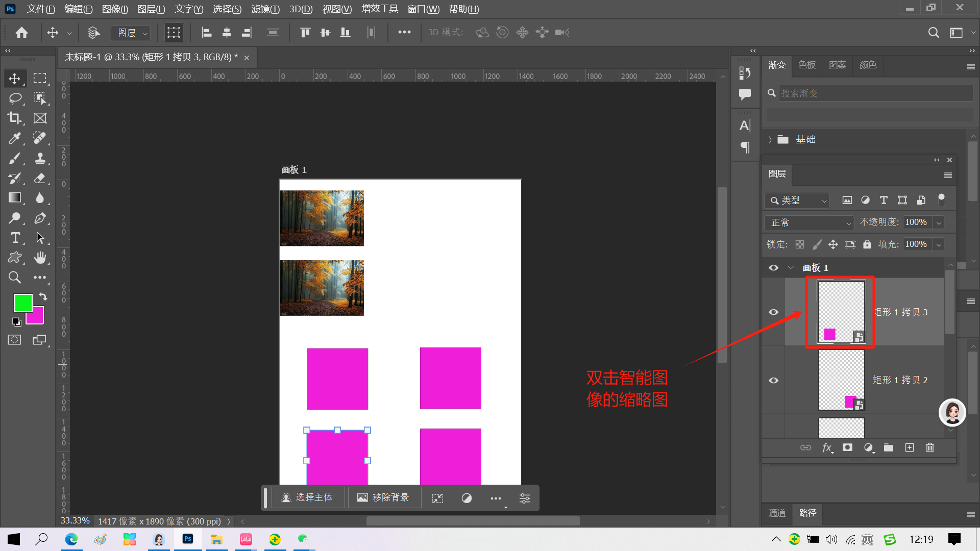Expand the 基础 gradient folder
This screenshot has height=551, width=980.
[x=770, y=140]
